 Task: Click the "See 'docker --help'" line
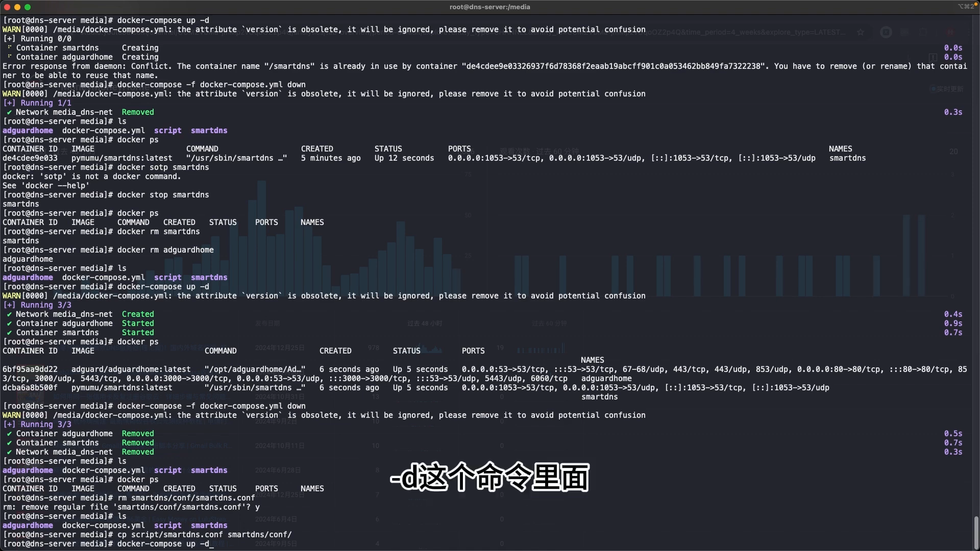click(46, 186)
